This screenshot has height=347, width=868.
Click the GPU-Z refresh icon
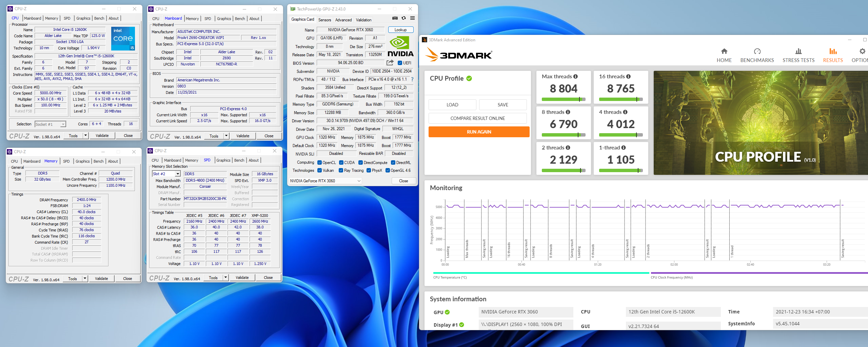[403, 18]
